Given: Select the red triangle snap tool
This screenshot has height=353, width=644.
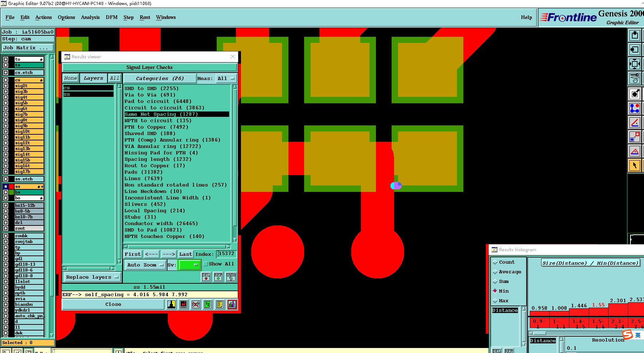Looking at the screenshot, I should coord(635,151).
